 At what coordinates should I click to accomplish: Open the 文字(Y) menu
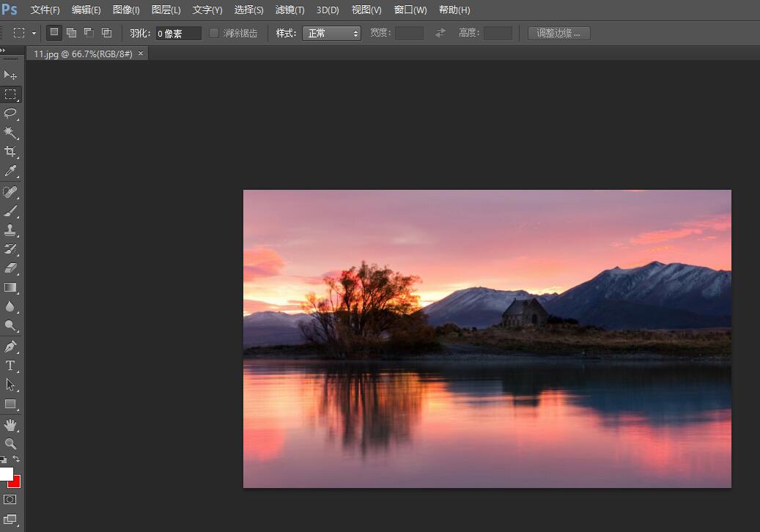(x=207, y=10)
